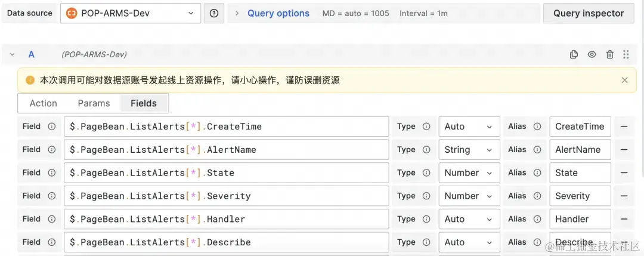Open the POP-ARMS-Dev data source dropdown
Screen dimensions: 644x256
(130, 13)
